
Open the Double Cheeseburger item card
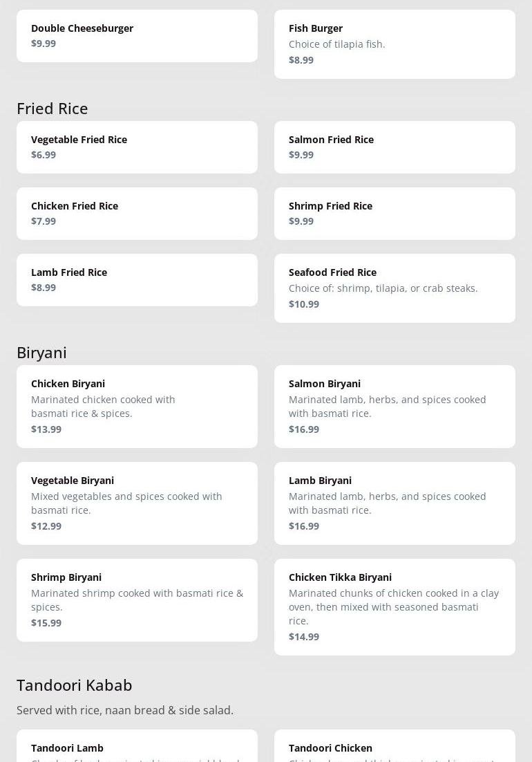137,36
